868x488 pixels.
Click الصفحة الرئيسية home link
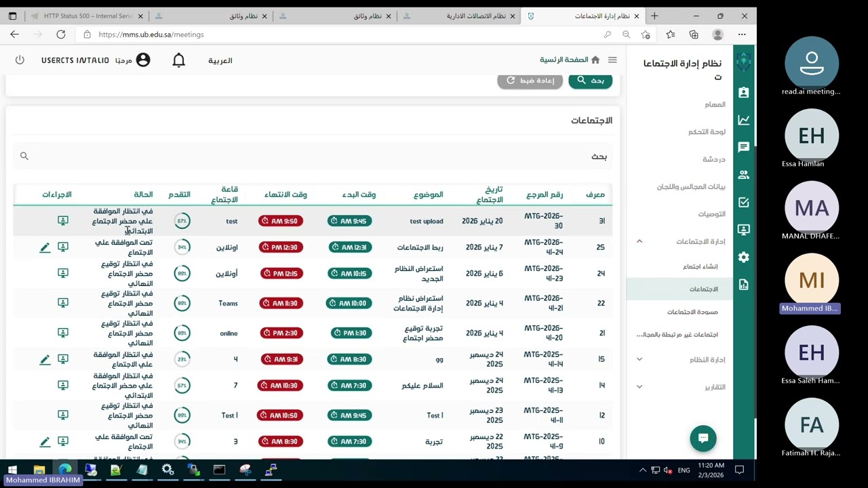[x=564, y=60]
